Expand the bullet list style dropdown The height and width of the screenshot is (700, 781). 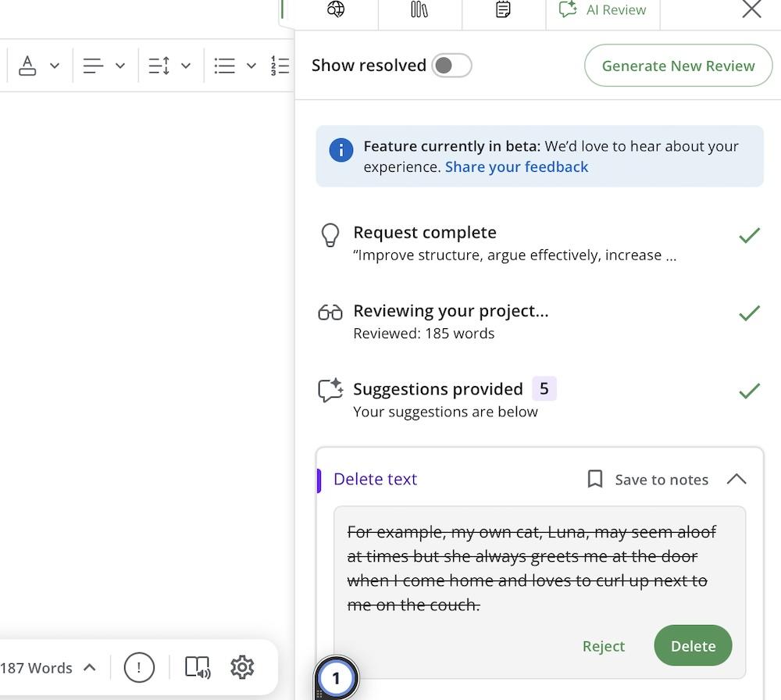point(251,66)
